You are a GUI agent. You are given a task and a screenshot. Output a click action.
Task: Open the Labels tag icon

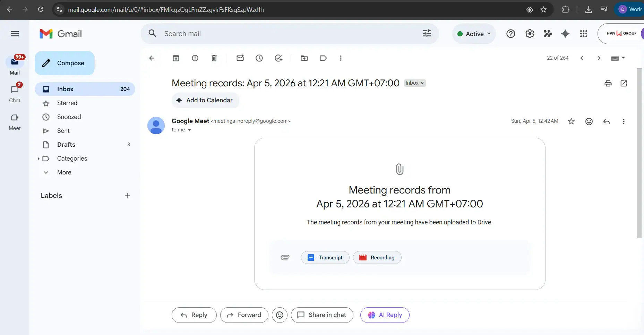point(323,58)
